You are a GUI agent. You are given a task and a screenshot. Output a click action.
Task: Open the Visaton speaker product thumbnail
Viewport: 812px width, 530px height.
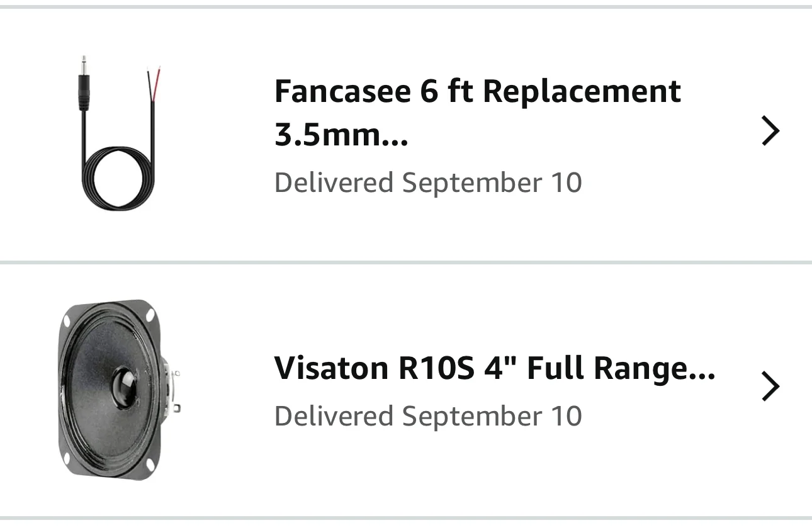[120, 390]
